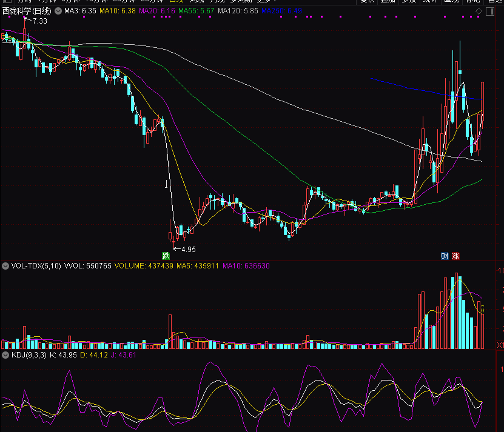Click the 7.33 high price label

[39, 21]
